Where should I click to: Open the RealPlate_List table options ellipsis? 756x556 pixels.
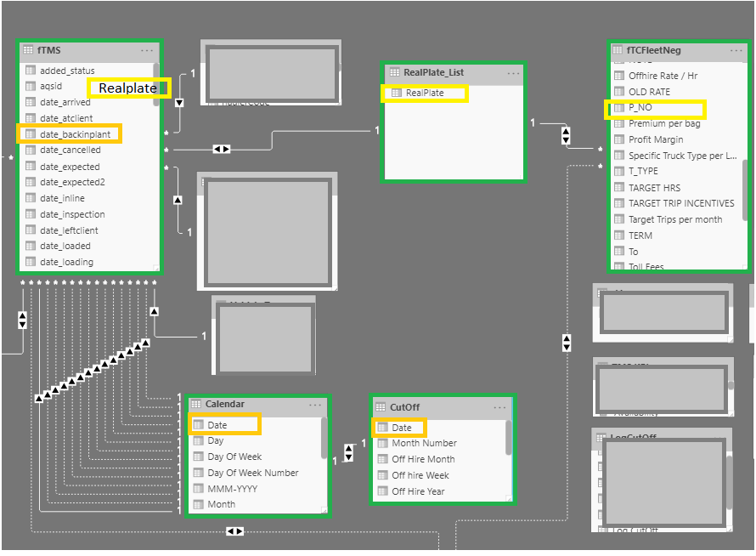513,73
